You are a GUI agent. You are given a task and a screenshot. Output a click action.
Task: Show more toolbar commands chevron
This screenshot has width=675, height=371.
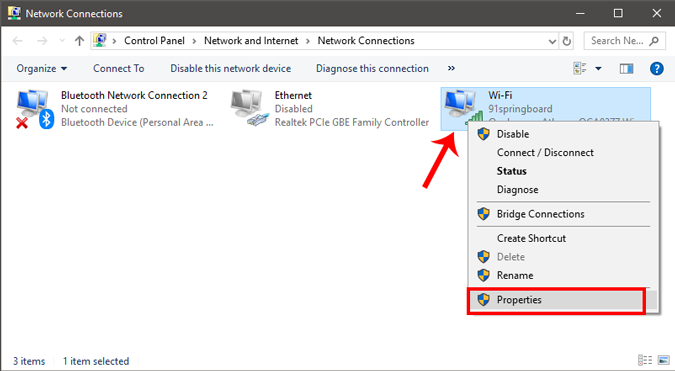pos(451,68)
